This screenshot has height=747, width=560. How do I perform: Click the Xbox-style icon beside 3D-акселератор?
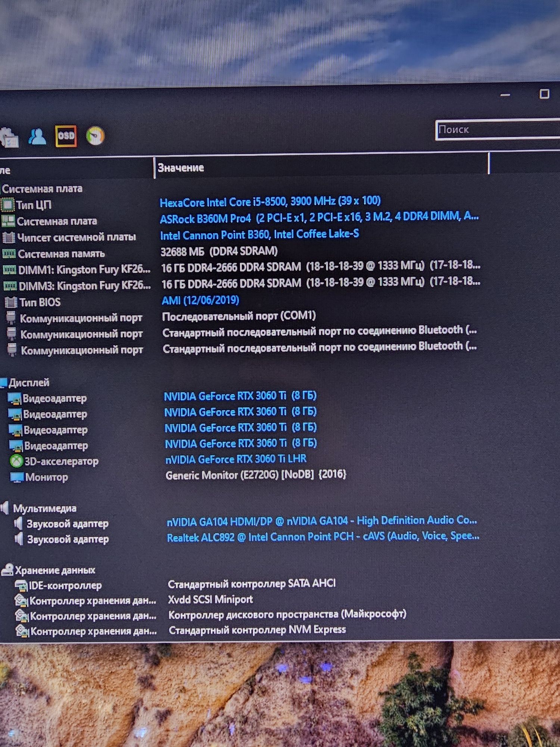pos(16,461)
